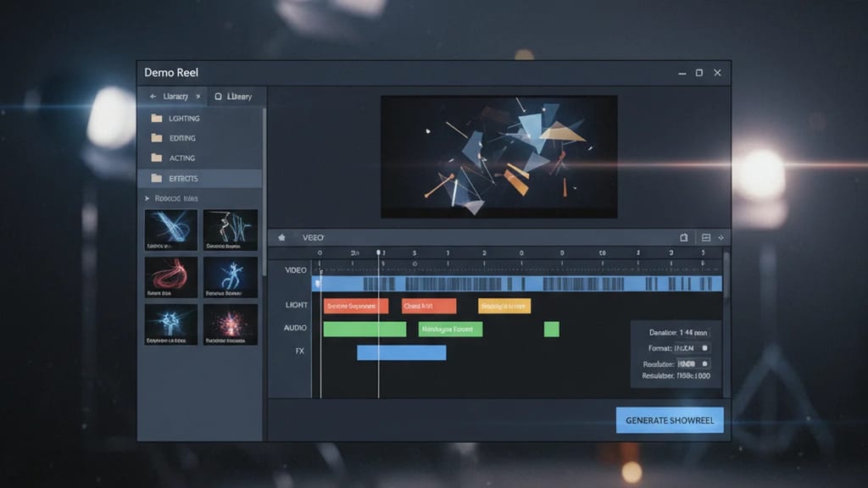Select the AUDIO track label
The height and width of the screenshot is (488, 868).
coord(295,328)
